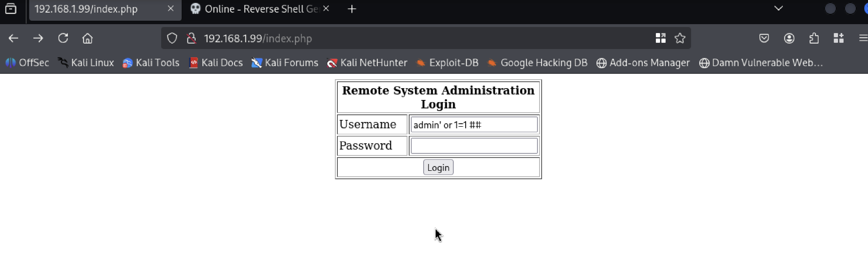Viewport: 868px width, 254px height.
Task: Click the Remote System Administration Login heading
Action: (438, 97)
